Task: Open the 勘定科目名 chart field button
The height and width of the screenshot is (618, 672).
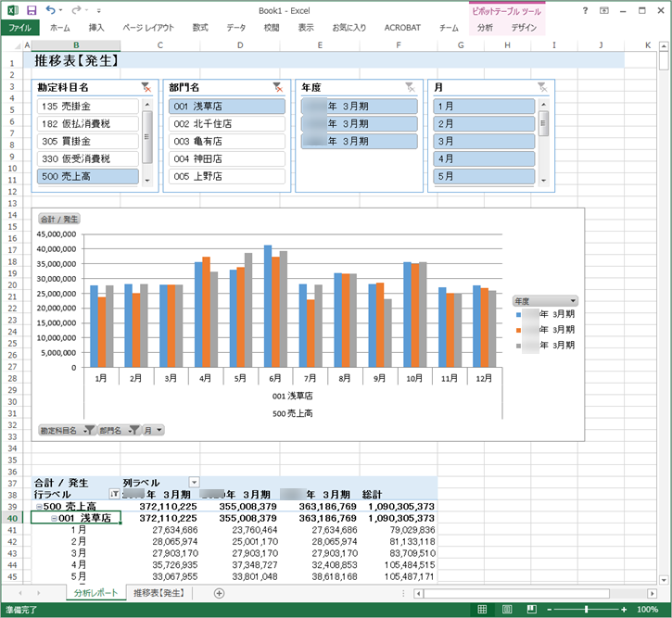Action: point(67,430)
